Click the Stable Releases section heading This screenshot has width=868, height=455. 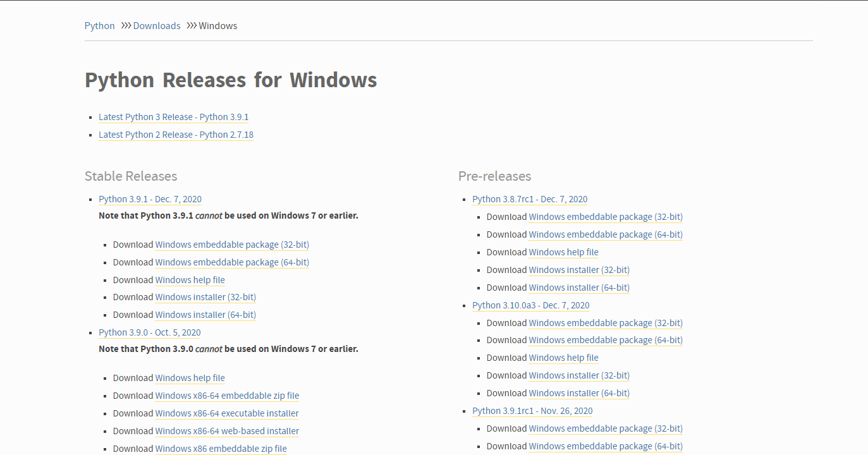click(131, 176)
